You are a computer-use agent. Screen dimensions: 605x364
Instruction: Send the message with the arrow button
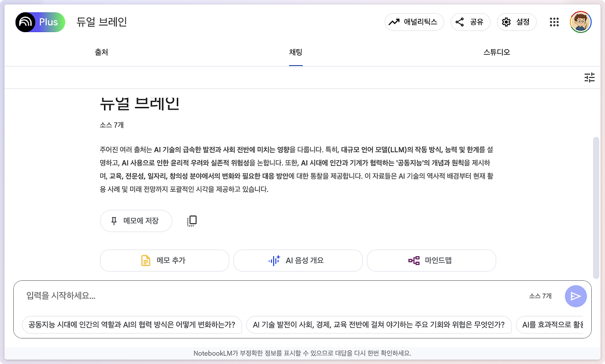[576, 296]
